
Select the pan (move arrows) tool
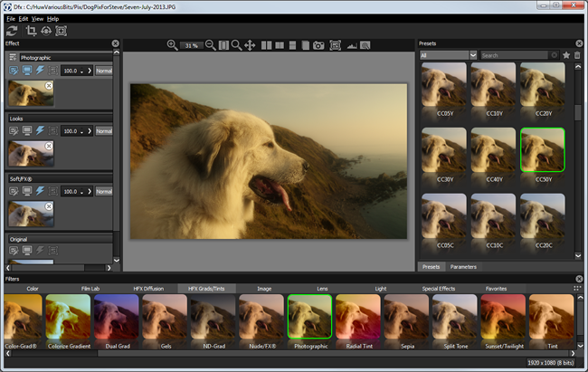[250, 45]
